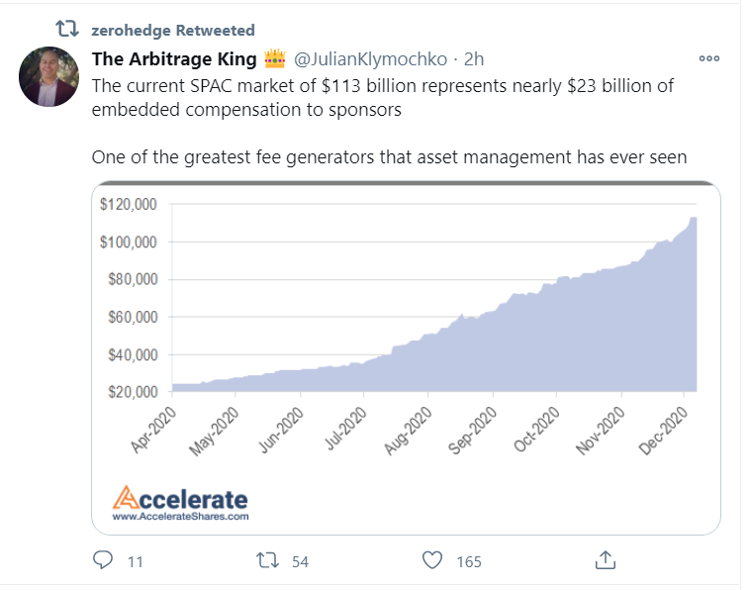
Task: Open The Arbitrage King display name
Action: point(173,58)
